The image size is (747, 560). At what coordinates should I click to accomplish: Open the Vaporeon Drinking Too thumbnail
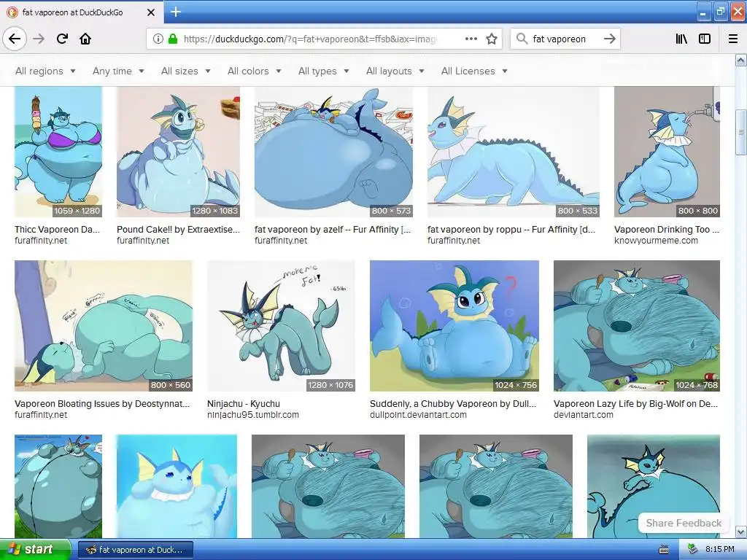point(667,152)
